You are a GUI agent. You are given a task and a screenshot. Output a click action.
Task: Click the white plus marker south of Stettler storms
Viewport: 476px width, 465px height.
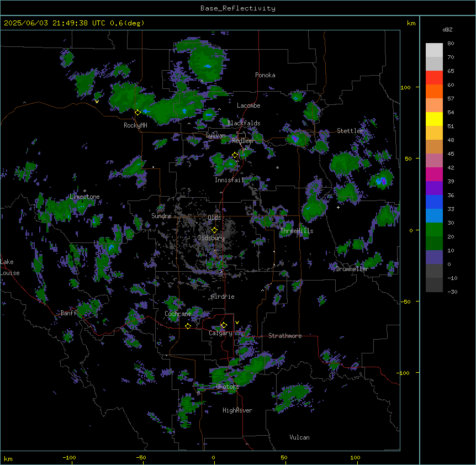pos(338,207)
